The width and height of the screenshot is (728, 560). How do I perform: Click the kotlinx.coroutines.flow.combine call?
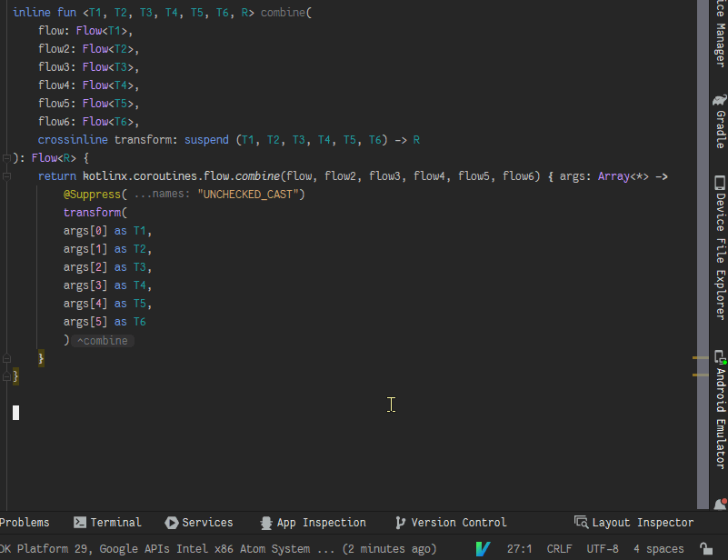182,176
